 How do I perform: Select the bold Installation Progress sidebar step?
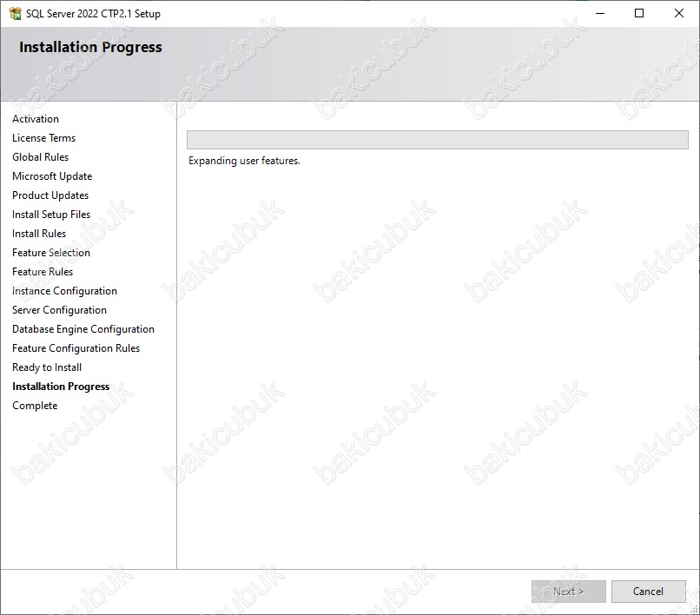tap(61, 387)
